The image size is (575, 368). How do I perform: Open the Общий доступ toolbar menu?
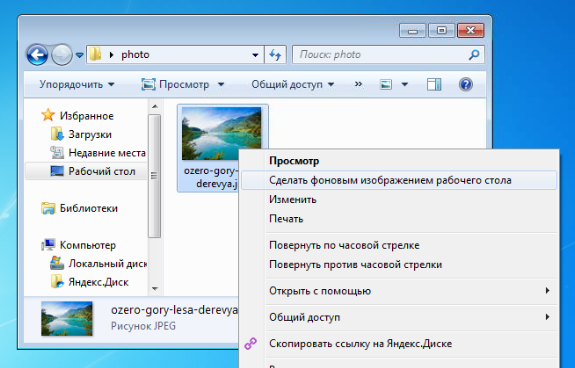point(293,85)
